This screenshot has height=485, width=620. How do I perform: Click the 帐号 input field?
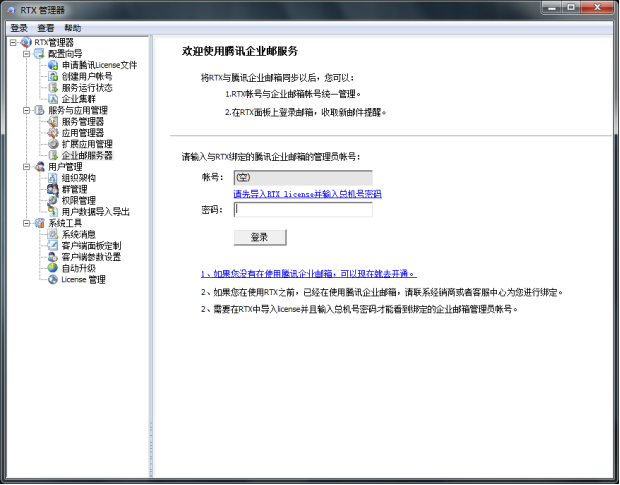coord(303,177)
